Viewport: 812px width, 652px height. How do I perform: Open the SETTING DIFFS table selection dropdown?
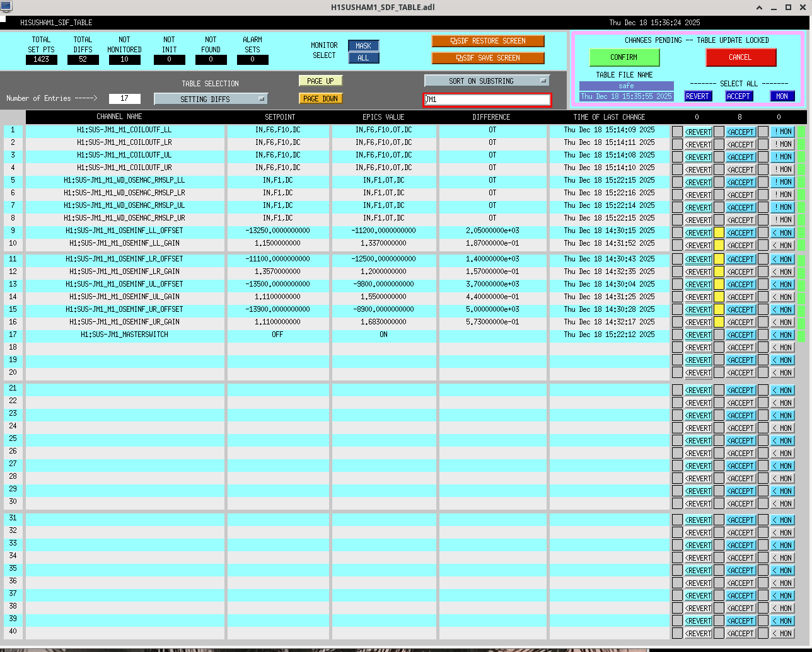click(211, 99)
